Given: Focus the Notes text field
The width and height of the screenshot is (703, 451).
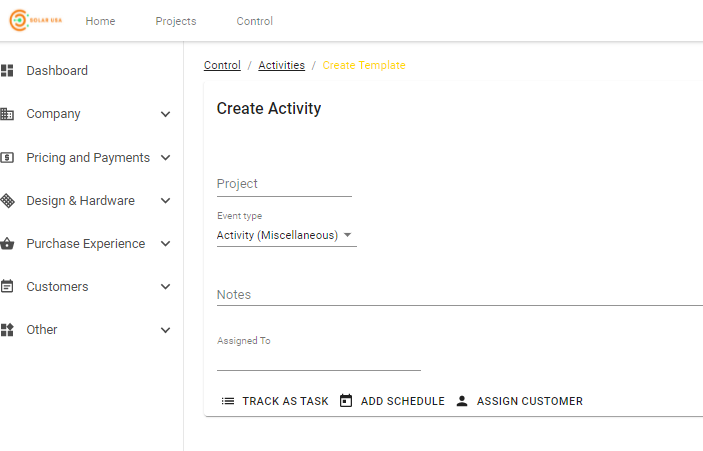Looking at the screenshot, I should 460,295.
